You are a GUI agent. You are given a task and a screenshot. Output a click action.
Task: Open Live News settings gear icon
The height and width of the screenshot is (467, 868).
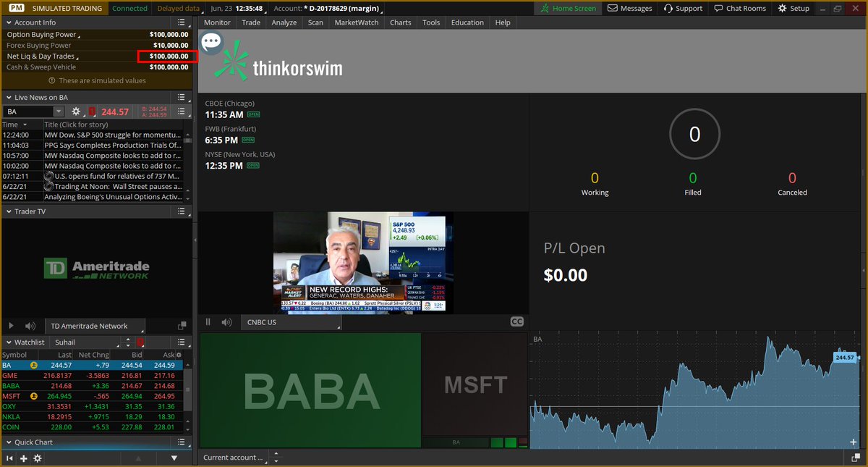click(76, 112)
